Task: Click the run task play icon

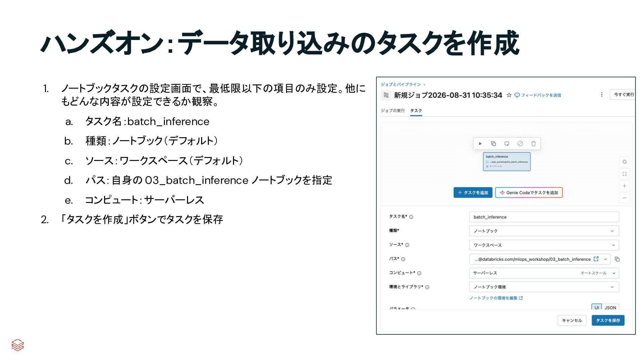Action: tap(480, 144)
